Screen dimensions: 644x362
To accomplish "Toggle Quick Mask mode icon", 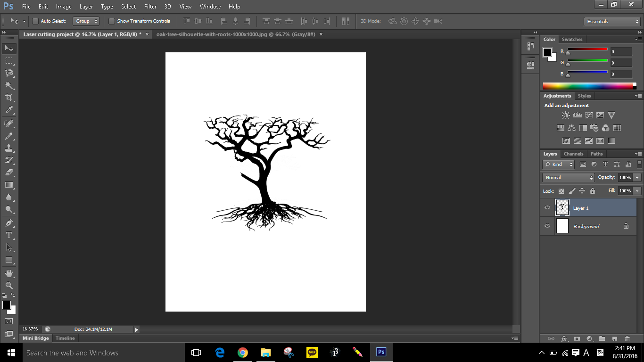I will 9,321.
